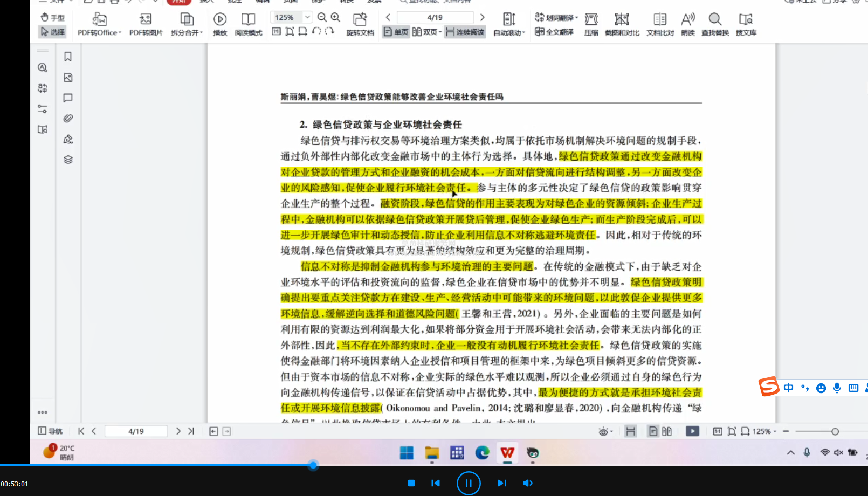This screenshot has height=496, width=868.
Task: Toggle video player volume speaker
Action: click(x=528, y=483)
